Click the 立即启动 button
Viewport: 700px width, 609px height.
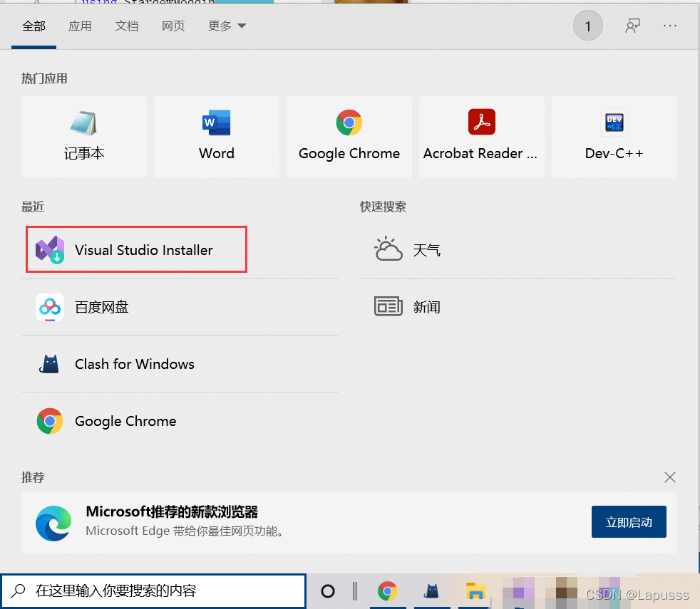click(629, 522)
